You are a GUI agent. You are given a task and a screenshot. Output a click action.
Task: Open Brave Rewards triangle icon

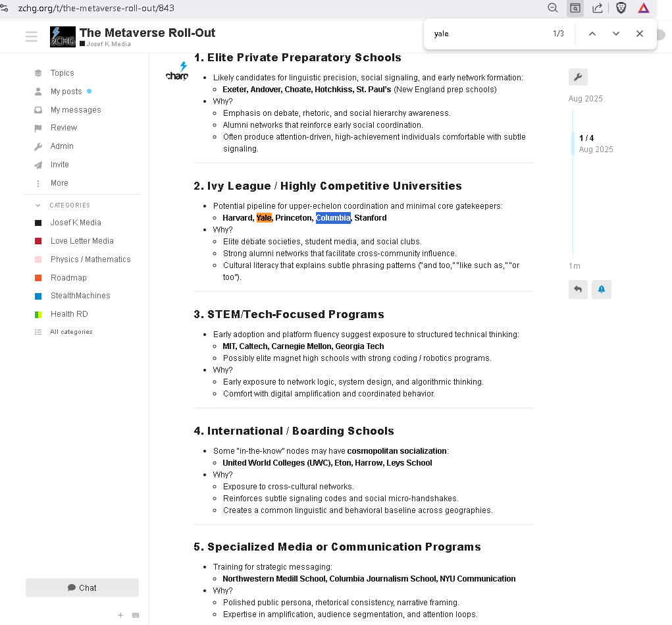[643, 8]
